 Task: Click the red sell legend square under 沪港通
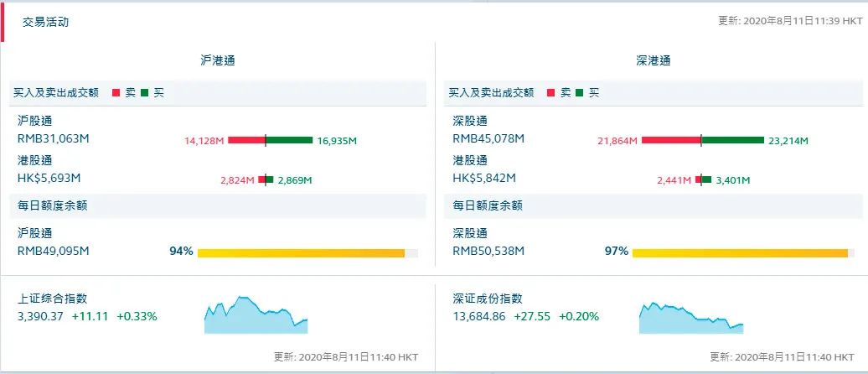pyautogui.click(x=116, y=93)
